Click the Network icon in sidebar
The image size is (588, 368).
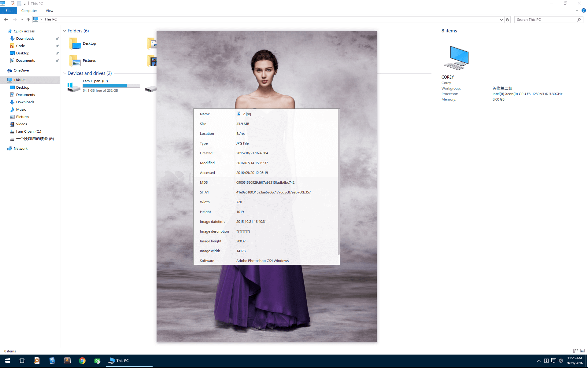click(x=21, y=148)
